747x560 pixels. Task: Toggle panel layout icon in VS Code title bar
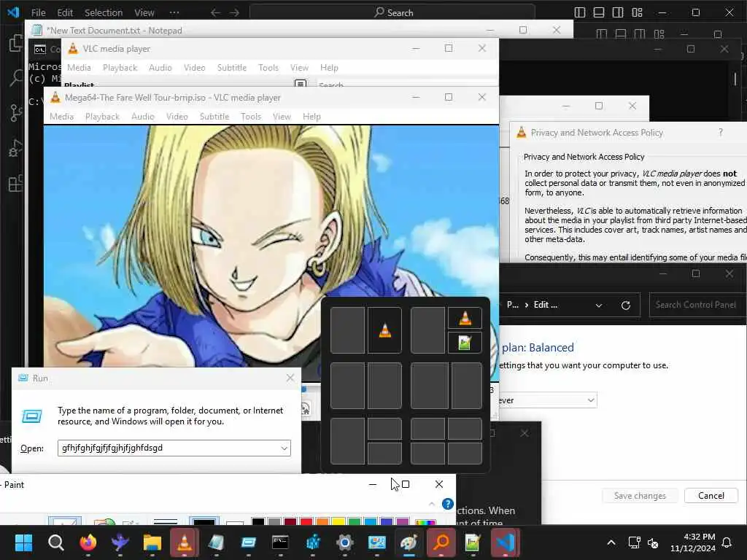[x=599, y=13]
